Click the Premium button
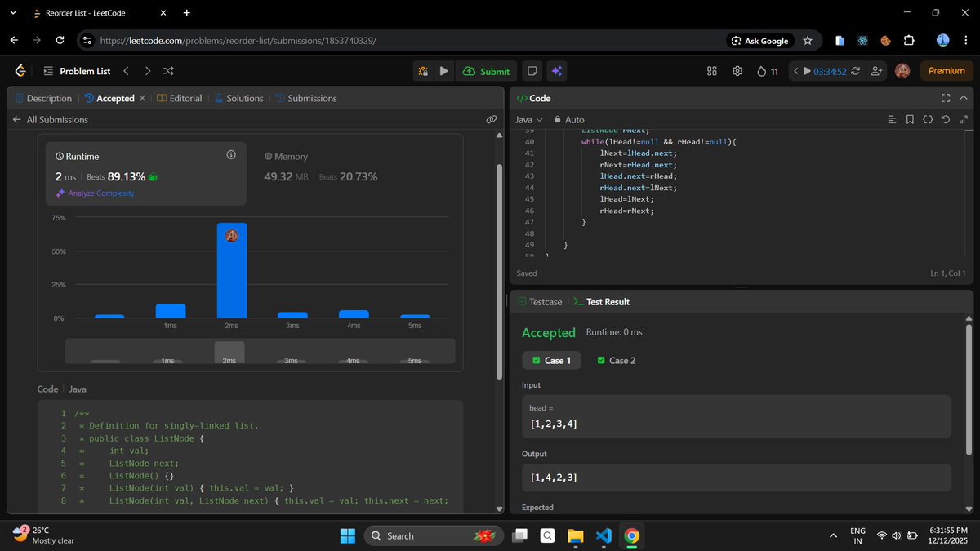This screenshot has width=980, height=551. pos(947,71)
